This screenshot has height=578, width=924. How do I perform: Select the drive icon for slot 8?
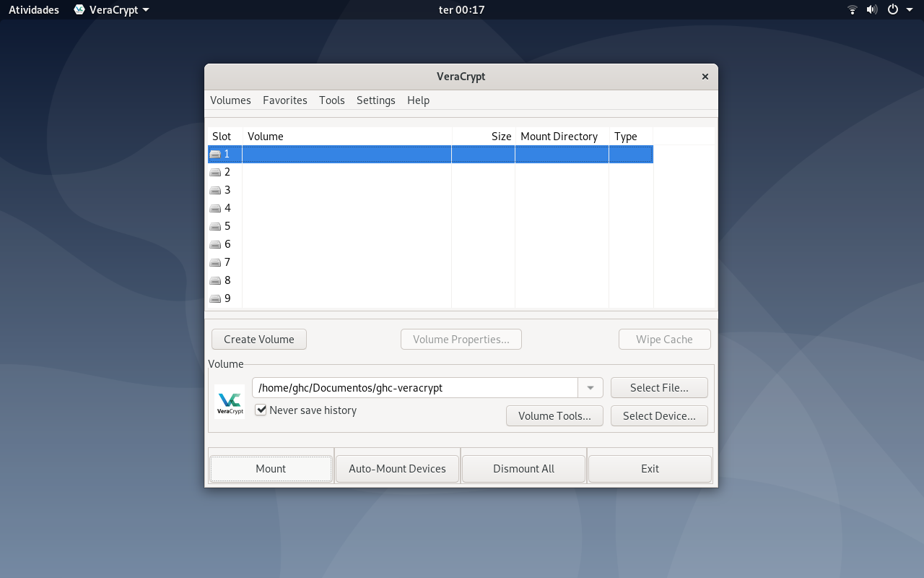pos(215,280)
